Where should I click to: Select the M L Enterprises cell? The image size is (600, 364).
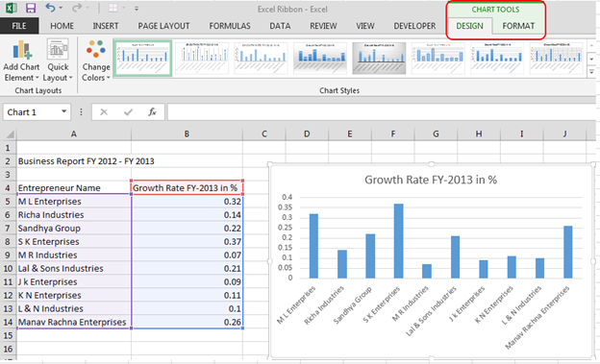pos(73,202)
